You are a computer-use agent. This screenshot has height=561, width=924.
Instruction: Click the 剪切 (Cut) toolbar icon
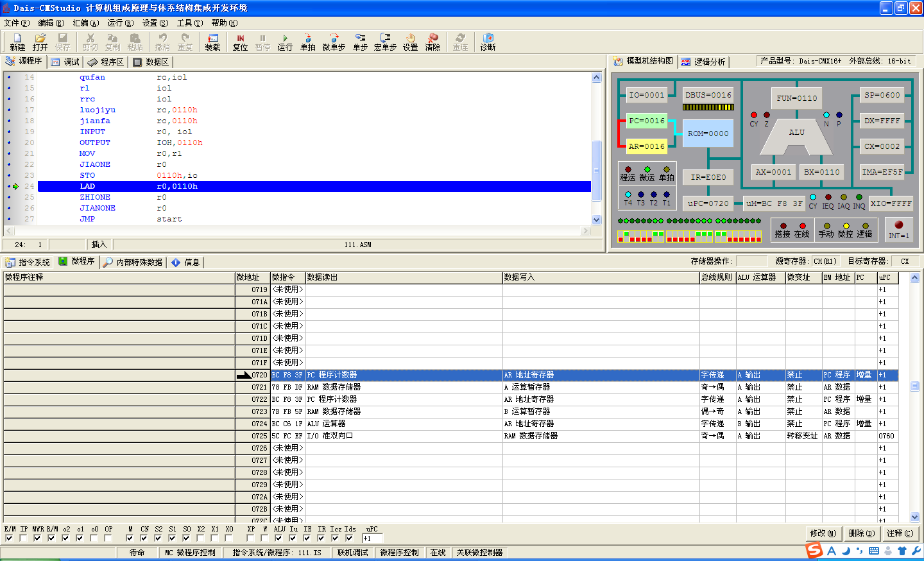coord(90,42)
